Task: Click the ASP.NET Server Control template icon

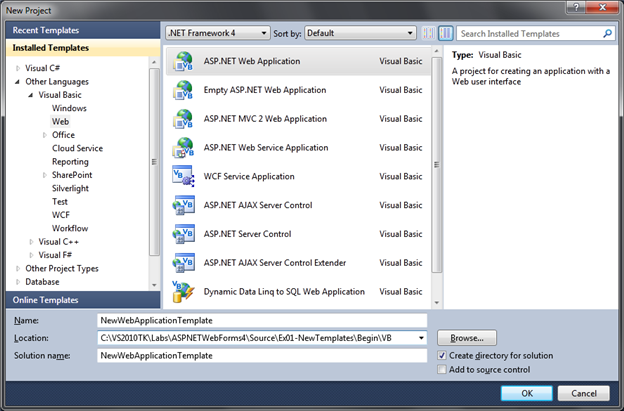Action: (x=183, y=234)
